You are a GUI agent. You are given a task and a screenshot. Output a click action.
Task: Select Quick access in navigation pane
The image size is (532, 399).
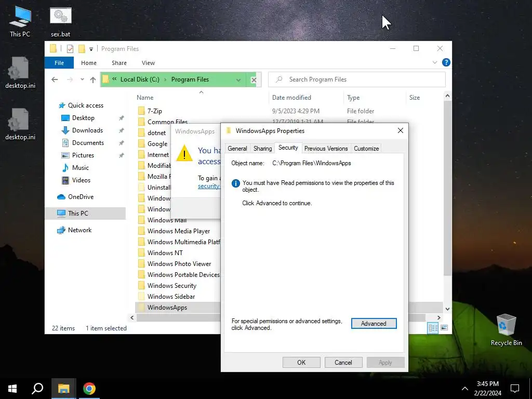86,105
